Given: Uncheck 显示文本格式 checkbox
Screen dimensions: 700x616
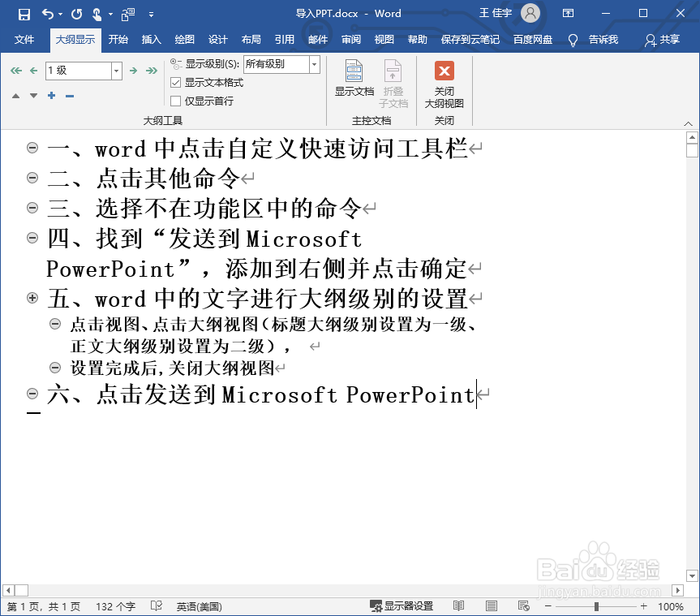Looking at the screenshot, I should click(176, 83).
